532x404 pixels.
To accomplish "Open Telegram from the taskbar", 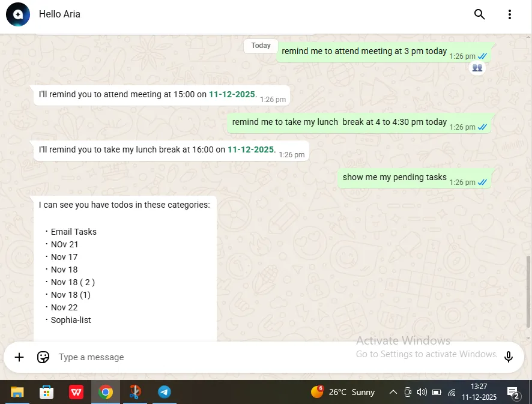I will (164, 392).
